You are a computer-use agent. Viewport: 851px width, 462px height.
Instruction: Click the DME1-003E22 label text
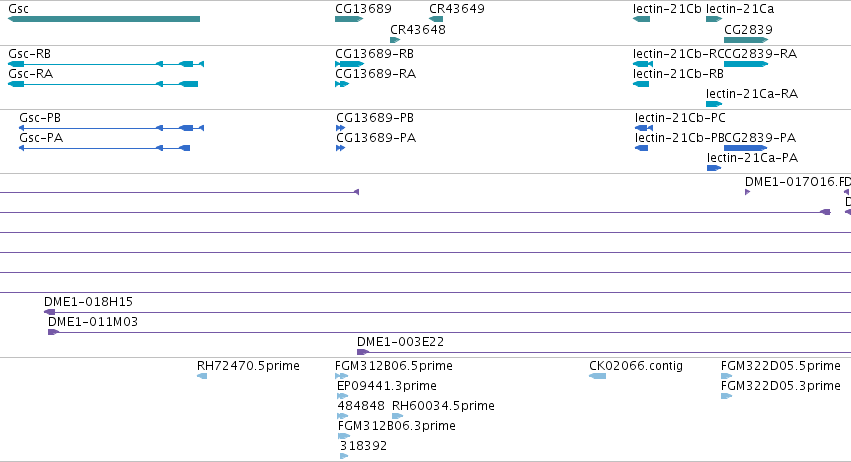click(x=401, y=342)
